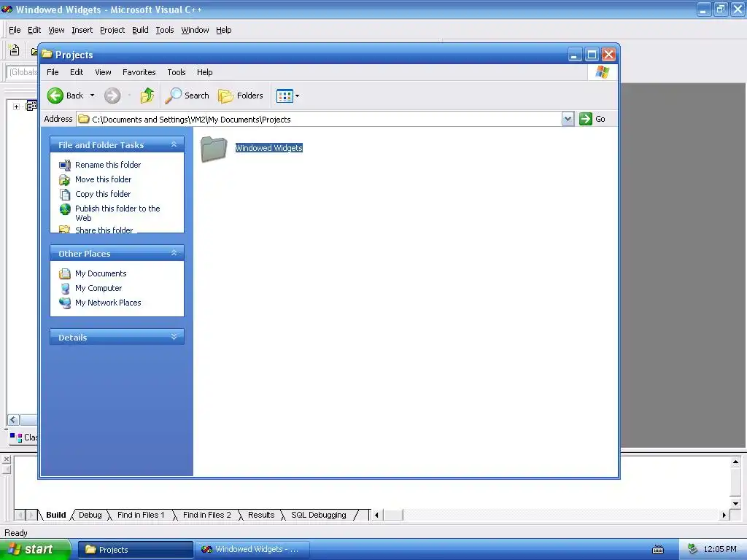Click the Rename this folder icon
The height and width of the screenshot is (560, 747).
65,166
